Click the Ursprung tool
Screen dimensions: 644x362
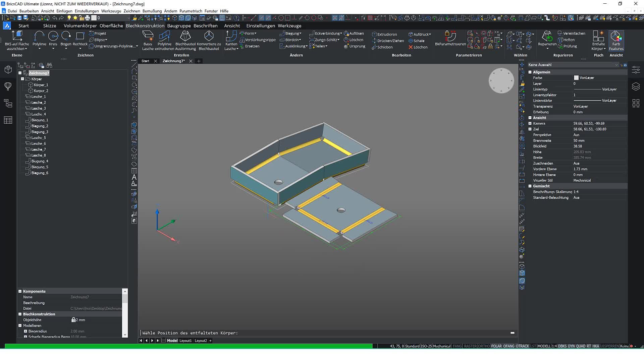pos(355,46)
